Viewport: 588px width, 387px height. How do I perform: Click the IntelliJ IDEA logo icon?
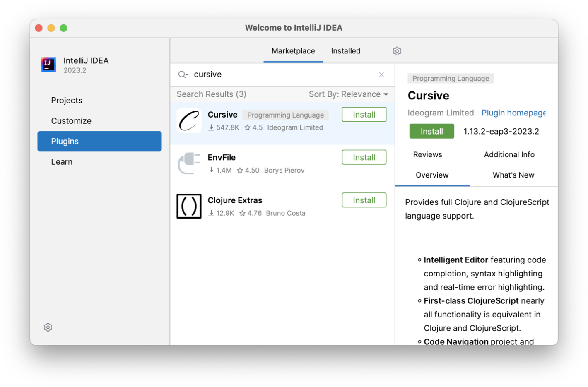pyautogui.click(x=48, y=65)
